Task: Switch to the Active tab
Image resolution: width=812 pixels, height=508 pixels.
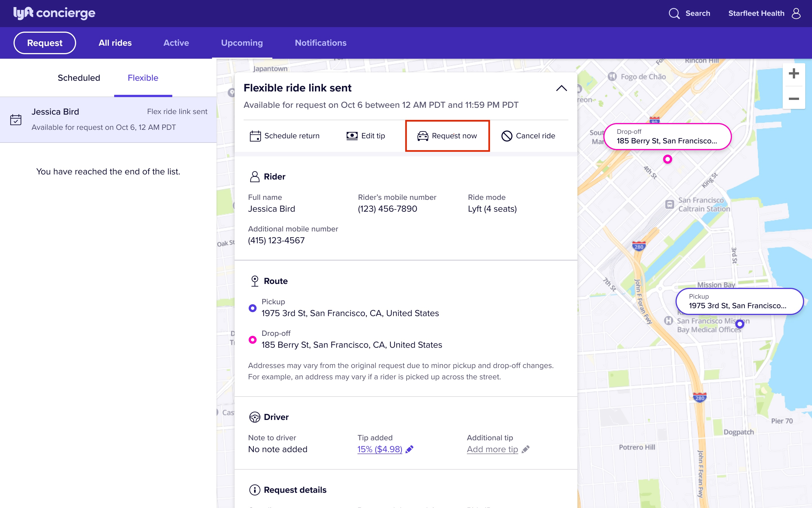Action: 176,43
